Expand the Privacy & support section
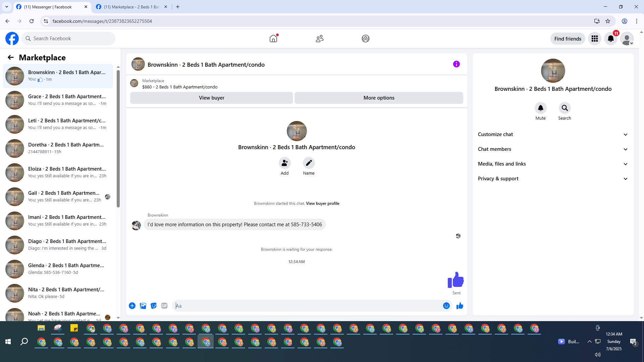Viewport: 644px width, 362px height. click(x=552, y=179)
